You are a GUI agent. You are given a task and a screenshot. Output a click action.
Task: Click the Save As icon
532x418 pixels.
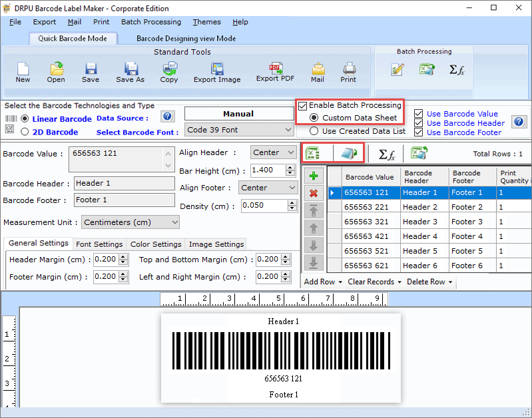click(131, 69)
